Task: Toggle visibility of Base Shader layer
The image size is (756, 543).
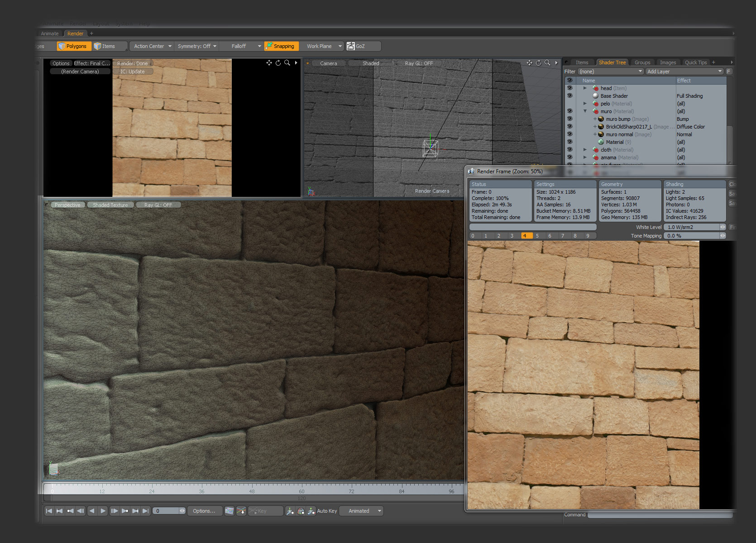Action: click(x=569, y=96)
